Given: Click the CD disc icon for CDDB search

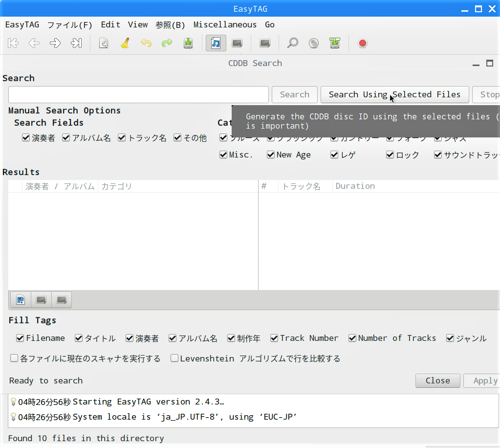Looking at the screenshot, I should click(314, 43).
